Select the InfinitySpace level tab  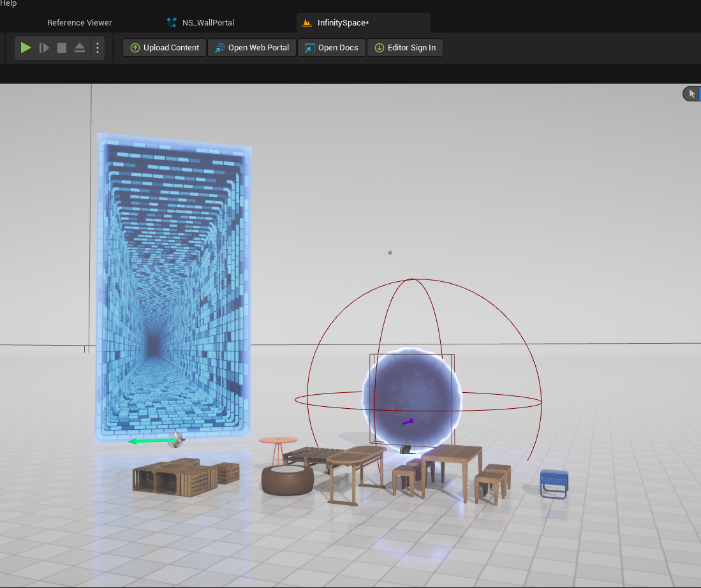point(343,23)
